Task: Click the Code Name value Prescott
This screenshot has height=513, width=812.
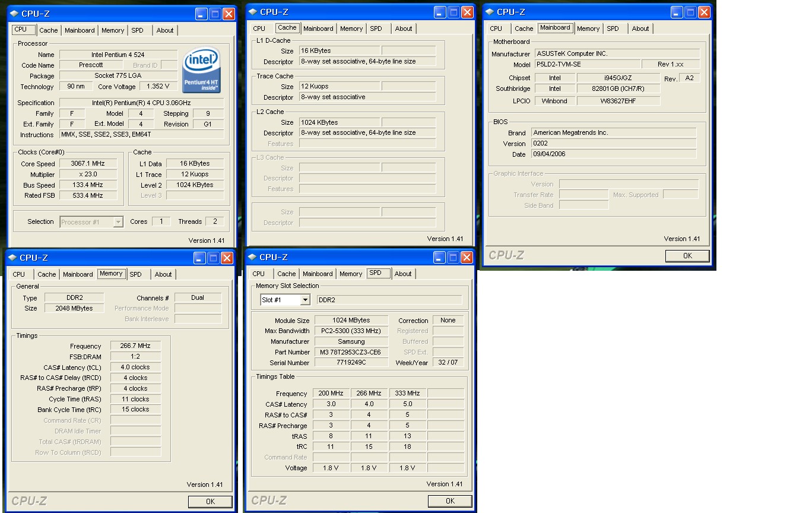Action: (x=91, y=65)
